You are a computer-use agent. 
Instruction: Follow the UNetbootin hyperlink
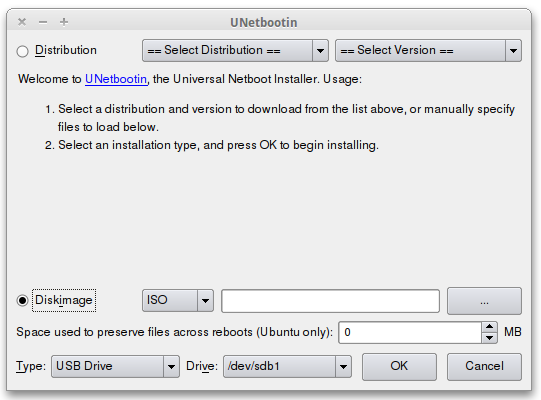pyautogui.click(x=116, y=79)
